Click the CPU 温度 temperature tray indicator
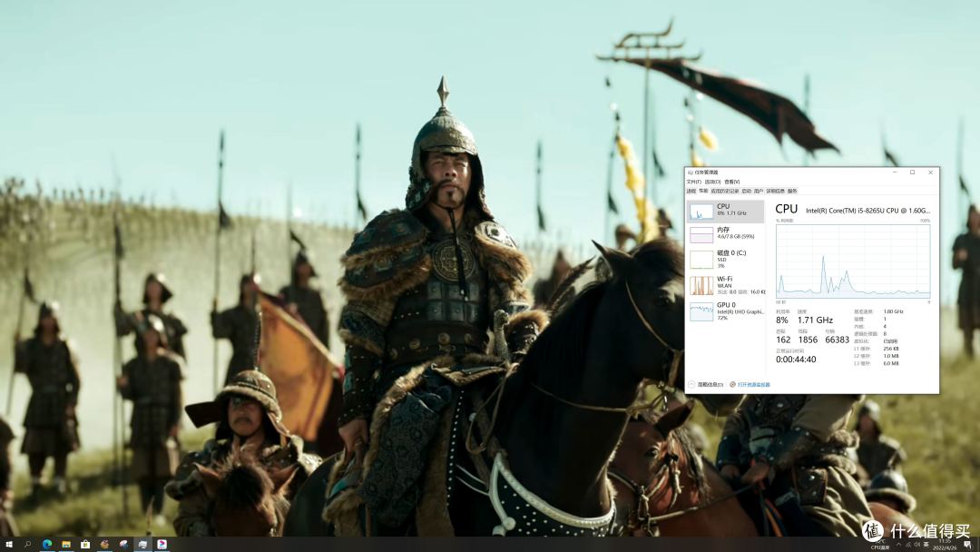The image size is (980, 552). tap(880, 545)
